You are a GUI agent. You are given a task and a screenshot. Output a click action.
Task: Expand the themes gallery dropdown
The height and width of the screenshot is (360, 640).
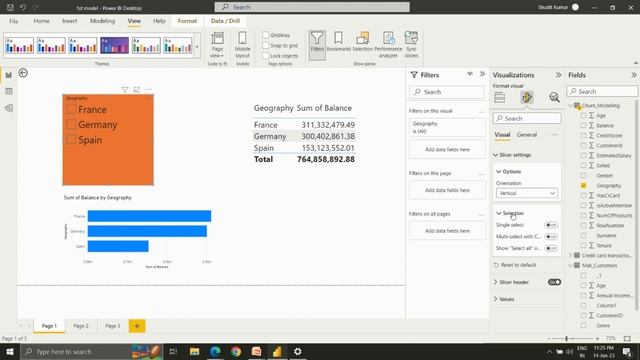point(197,46)
